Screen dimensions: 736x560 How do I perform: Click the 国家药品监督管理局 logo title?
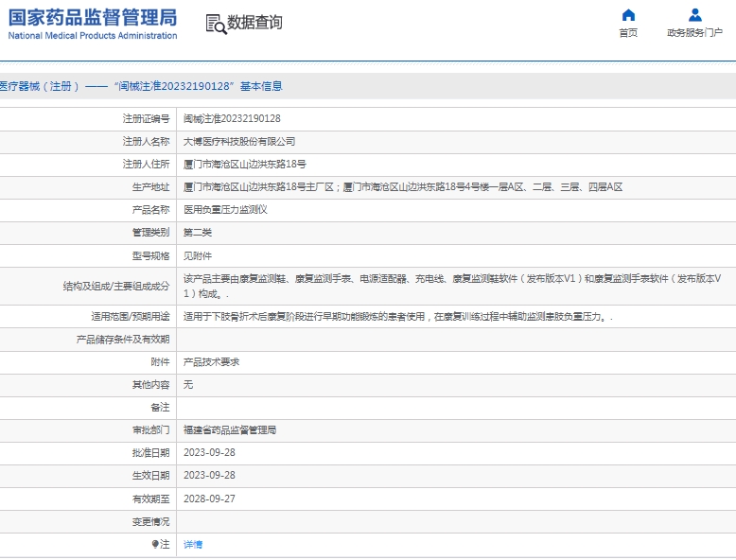[x=92, y=17]
